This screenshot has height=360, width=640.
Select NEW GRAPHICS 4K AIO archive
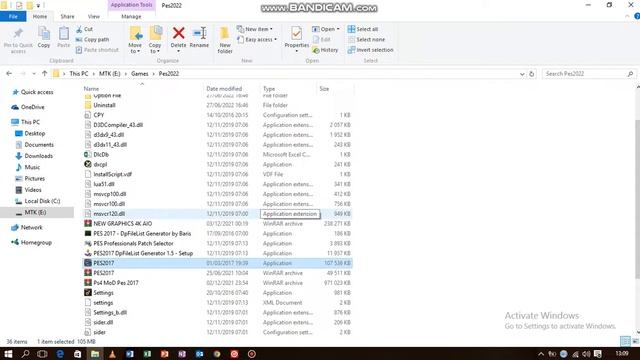(x=217, y=224)
